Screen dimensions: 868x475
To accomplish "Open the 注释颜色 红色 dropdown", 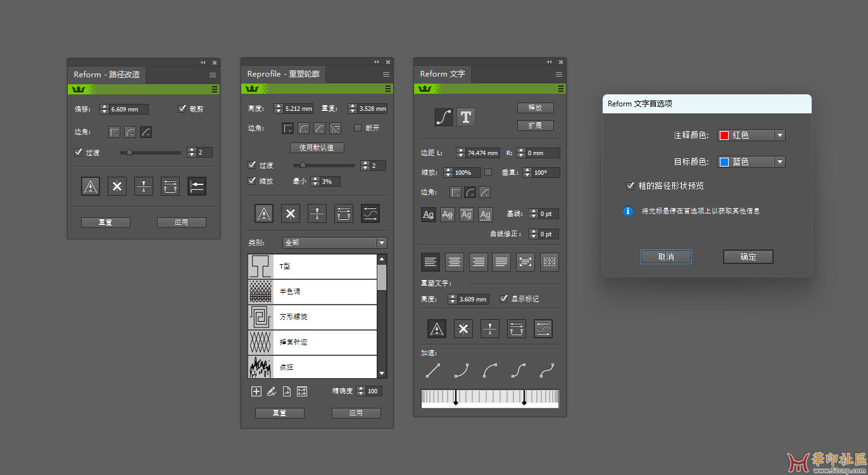I will point(752,135).
